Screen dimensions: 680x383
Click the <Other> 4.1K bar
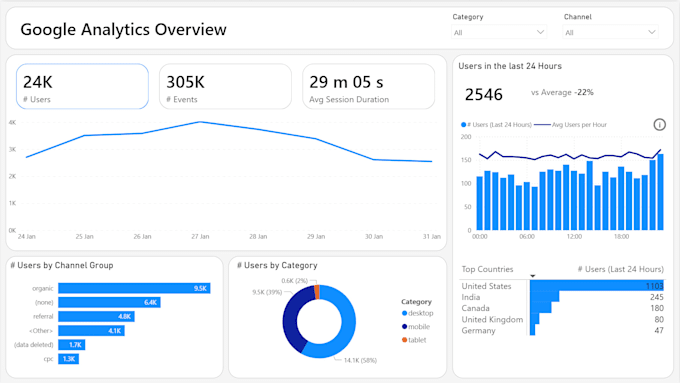pyautogui.click(x=92, y=331)
